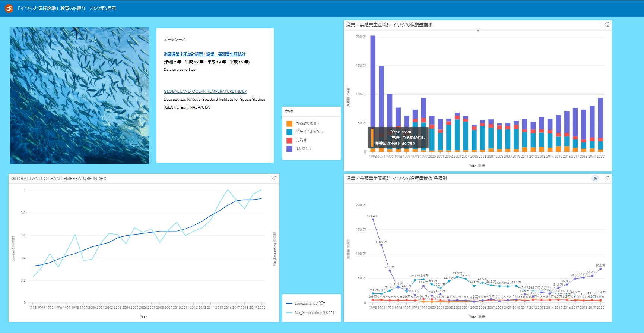644x333 pixels.
Task: Click the flip-view icon on 魚種別 chart
Action: click(x=595, y=179)
